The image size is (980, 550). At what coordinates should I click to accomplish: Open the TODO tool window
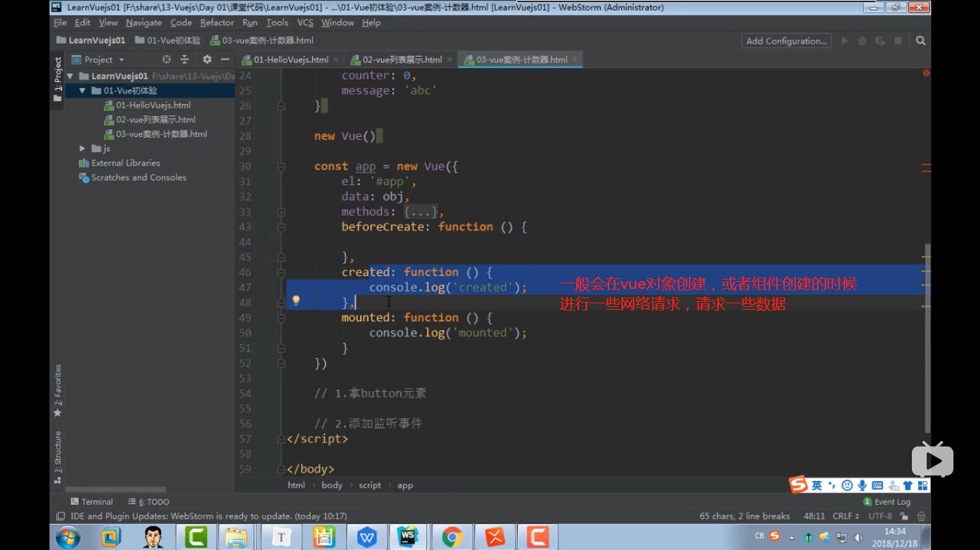149,502
